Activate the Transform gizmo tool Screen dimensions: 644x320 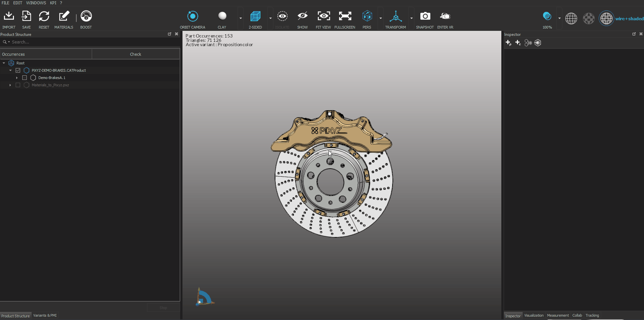tap(396, 16)
